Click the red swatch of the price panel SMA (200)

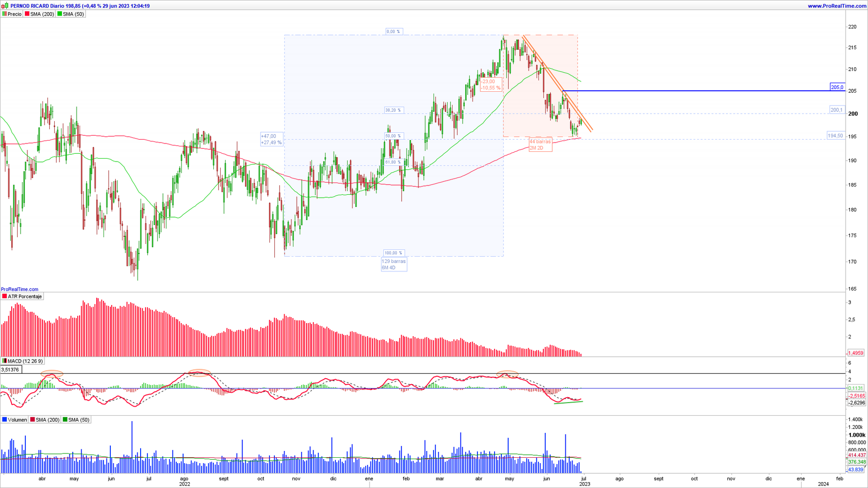tap(27, 14)
